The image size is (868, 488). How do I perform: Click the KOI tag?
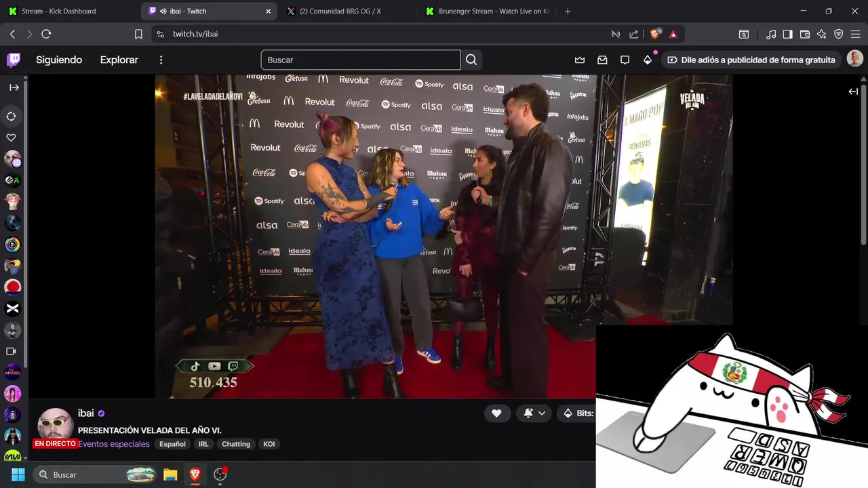coord(269,444)
